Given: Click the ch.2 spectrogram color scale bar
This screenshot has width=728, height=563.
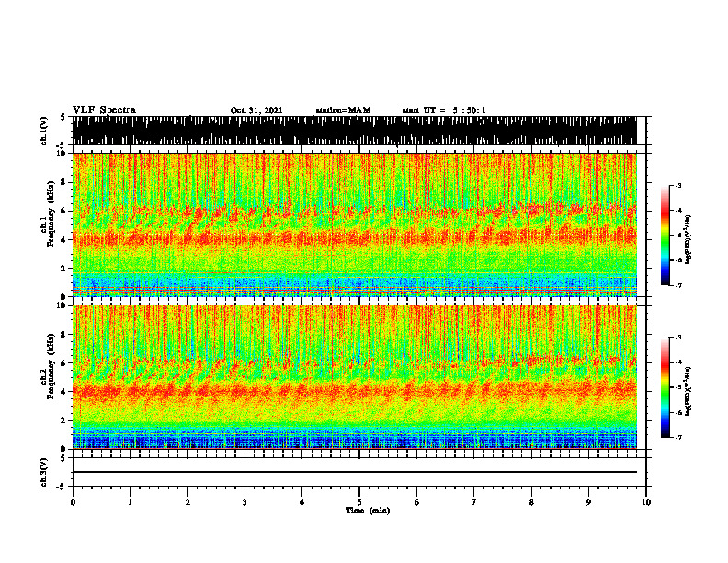Looking at the screenshot, I should click(665, 387).
